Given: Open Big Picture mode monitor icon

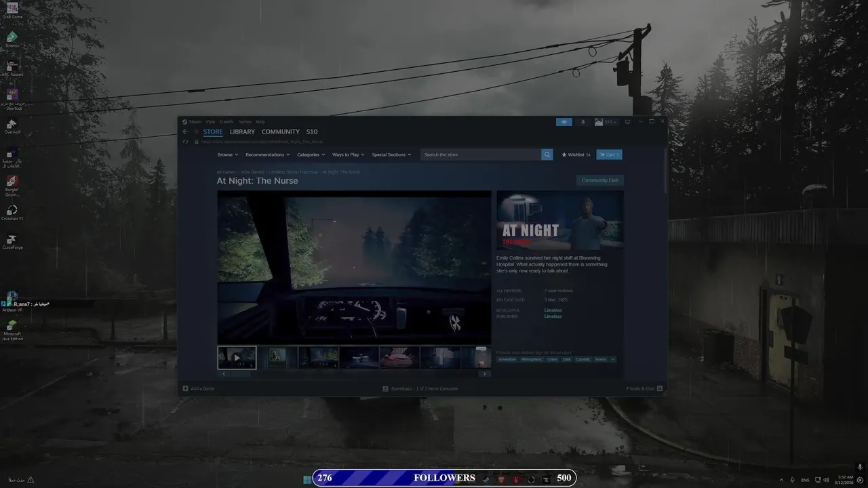Looking at the screenshot, I should pyautogui.click(x=627, y=122).
